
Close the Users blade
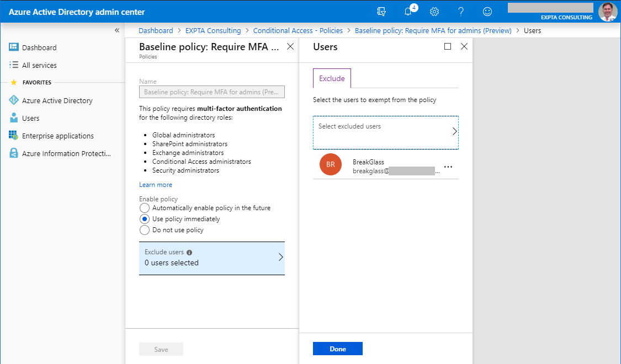click(x=464, y=46)
